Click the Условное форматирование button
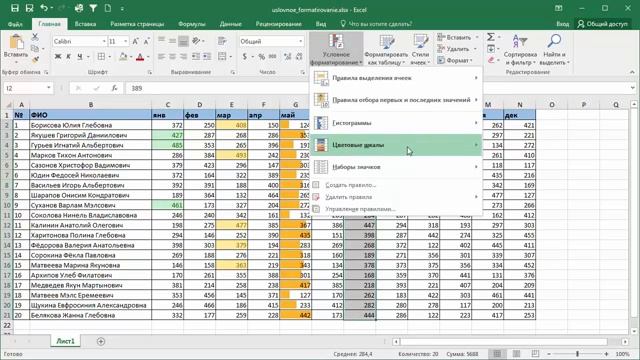The height and width of the screenshot is (360, 640). click(x=336, y=49)
